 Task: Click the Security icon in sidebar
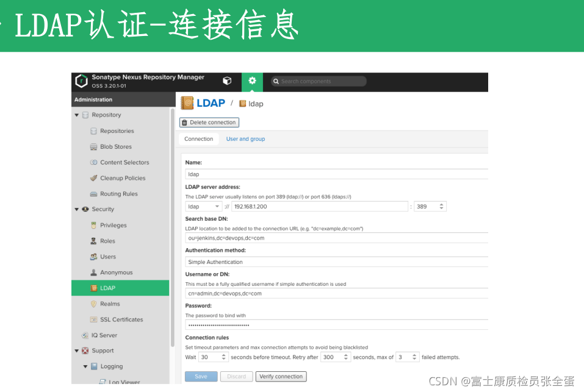pos(85,209)
